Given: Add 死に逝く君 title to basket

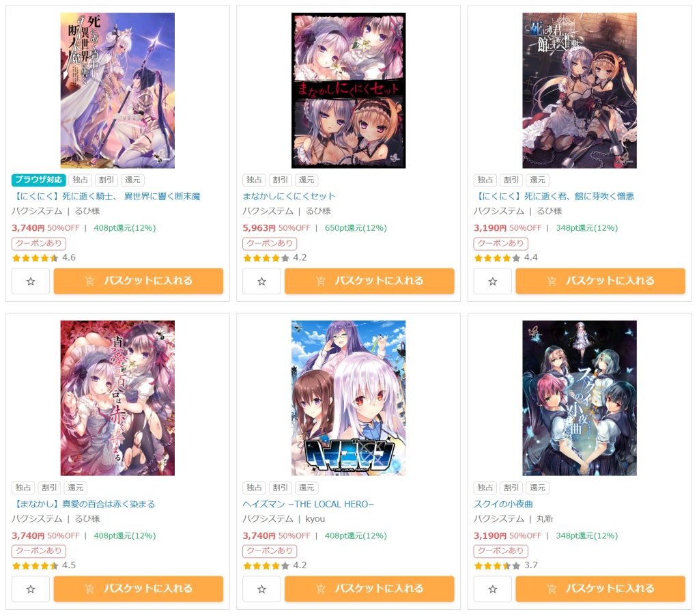Looking at the screenshot, I should 601,281.
